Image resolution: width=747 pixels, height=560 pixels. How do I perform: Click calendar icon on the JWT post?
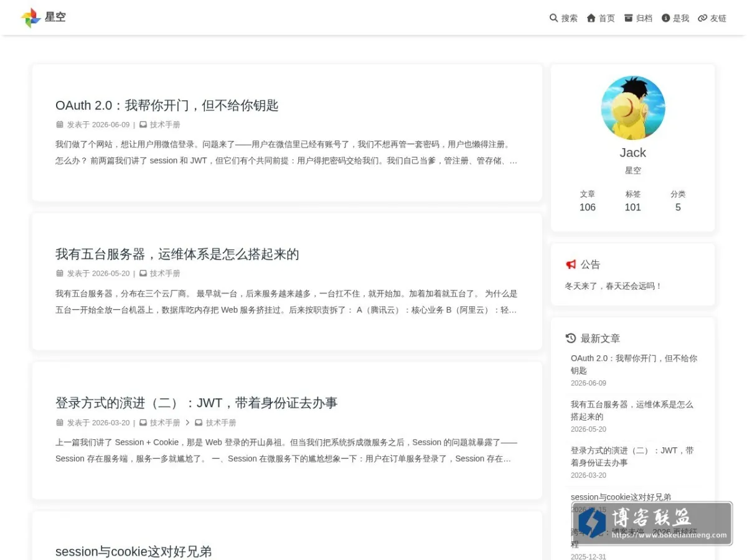tap(60, 422)
